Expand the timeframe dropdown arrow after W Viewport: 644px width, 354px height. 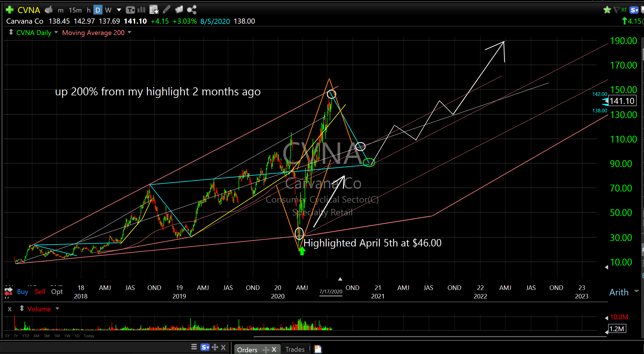point(119,10)
